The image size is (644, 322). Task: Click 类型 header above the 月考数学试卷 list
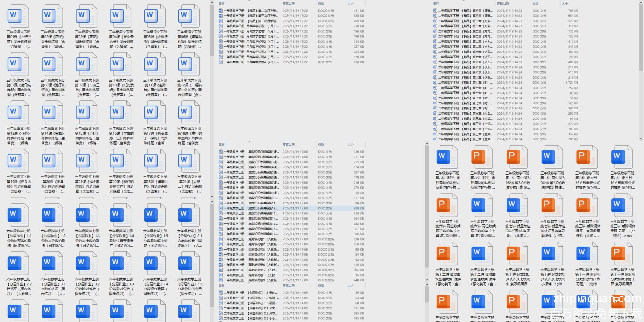pos(321,3)
